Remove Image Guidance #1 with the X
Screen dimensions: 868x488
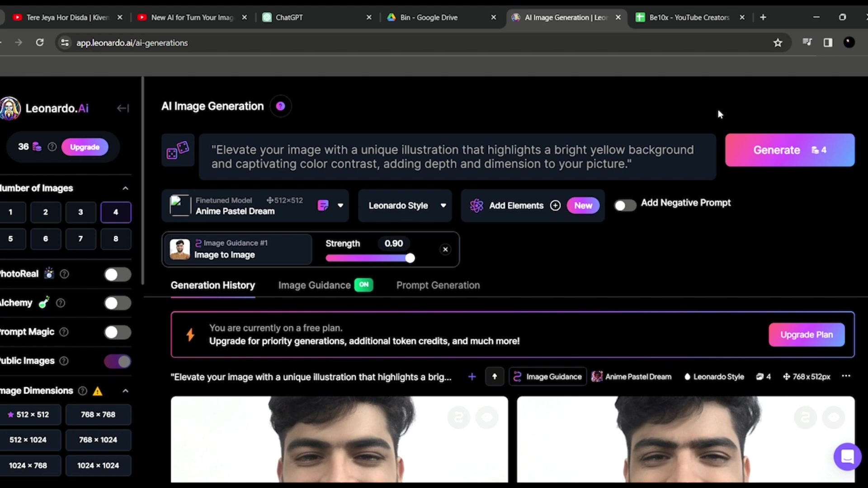(445, 249)
